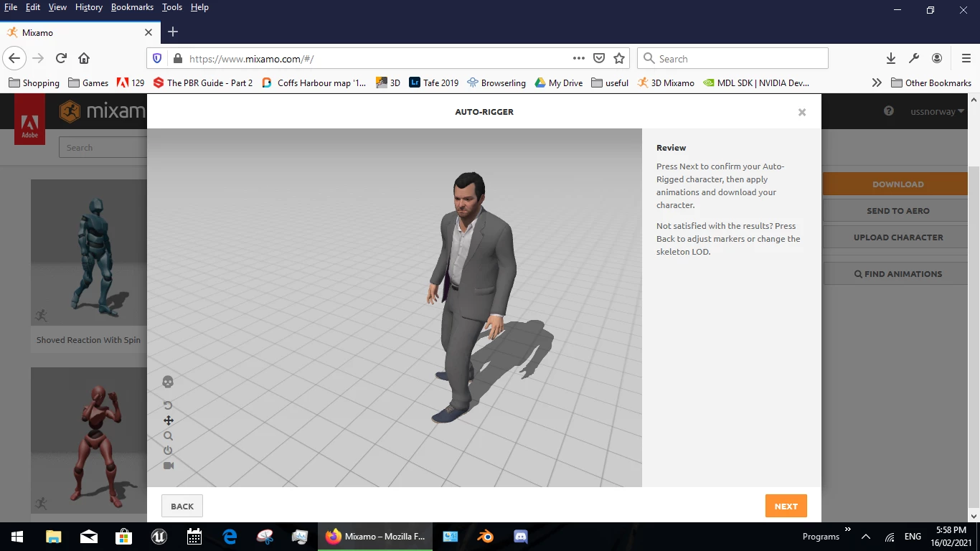Select the zoom magnifier icon in viewer
The image size is (980, 551).
[168, 435]
